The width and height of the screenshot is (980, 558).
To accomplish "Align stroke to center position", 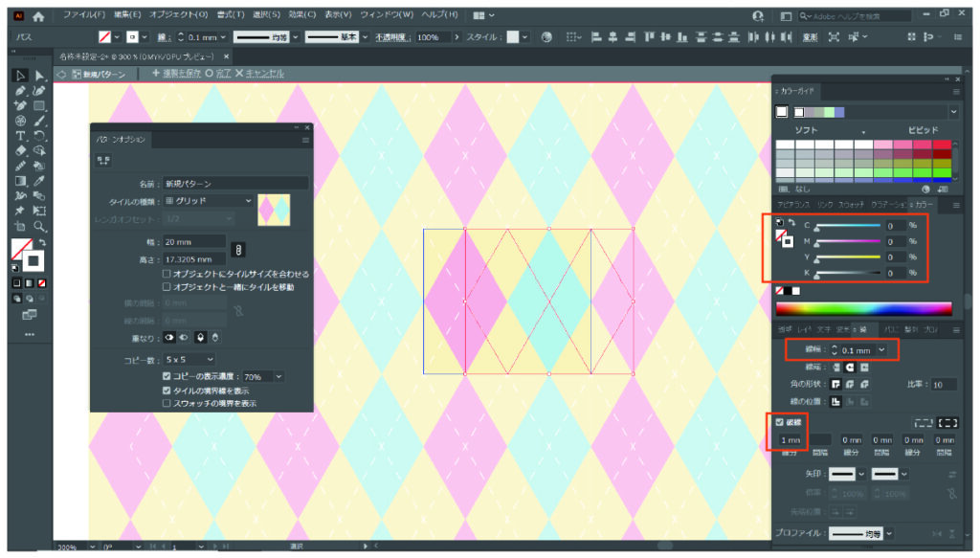I will [835, 402].
